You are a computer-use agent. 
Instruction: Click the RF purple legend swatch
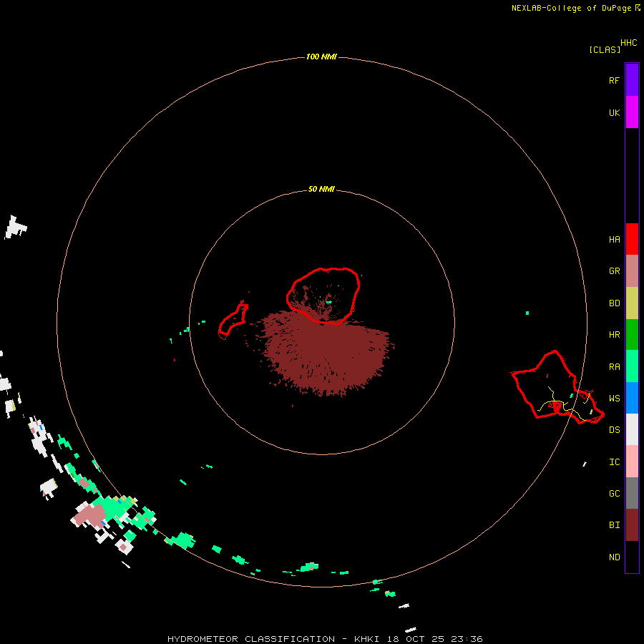point(632,80)
